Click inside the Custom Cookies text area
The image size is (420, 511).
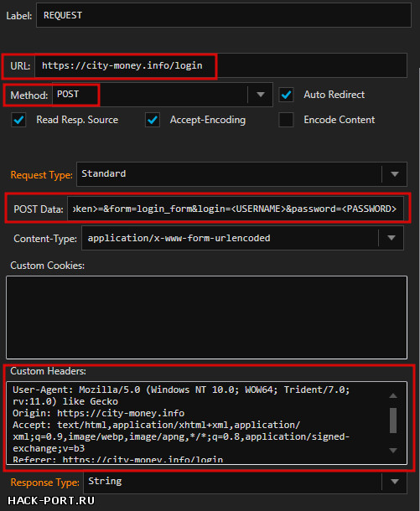coord(206,317)
